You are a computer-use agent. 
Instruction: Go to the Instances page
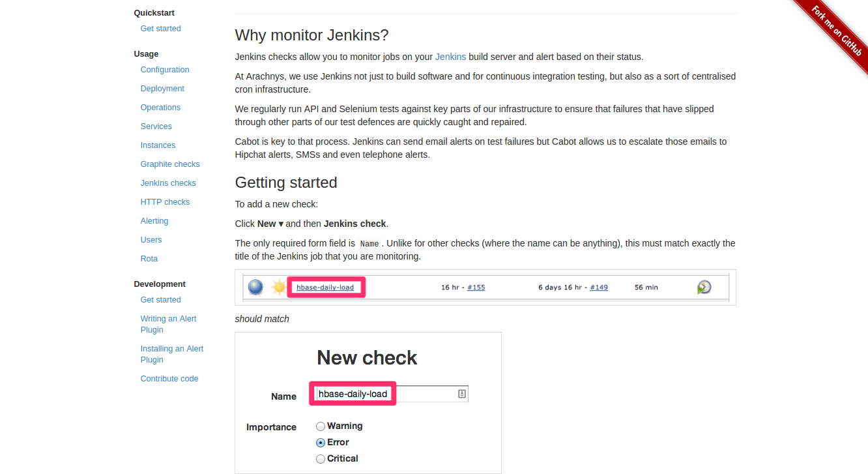pyautogui.click(x=158, y=145)
